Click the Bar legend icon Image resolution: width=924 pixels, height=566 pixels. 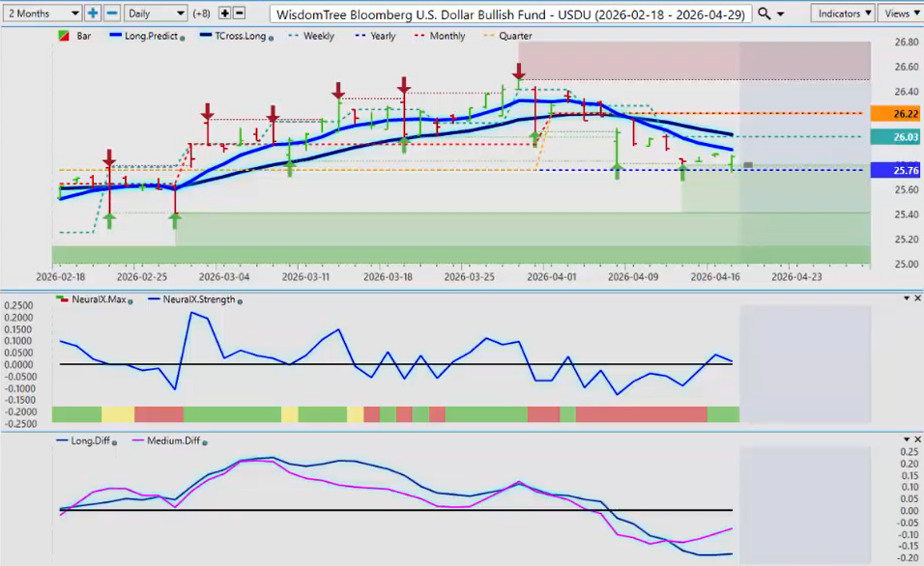tap(64, 37)
